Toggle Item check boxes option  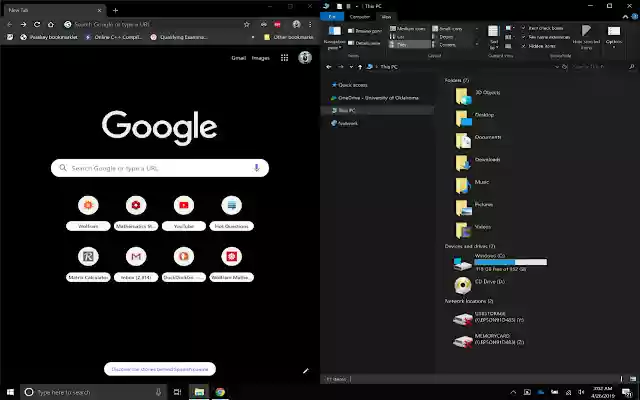pyautogui.click(x=542, y=28)
